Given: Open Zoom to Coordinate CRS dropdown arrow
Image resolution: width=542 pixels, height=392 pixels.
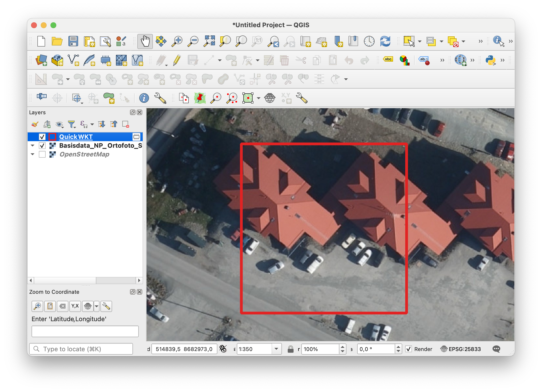Looking at the screenshot, I should [97, 306].
